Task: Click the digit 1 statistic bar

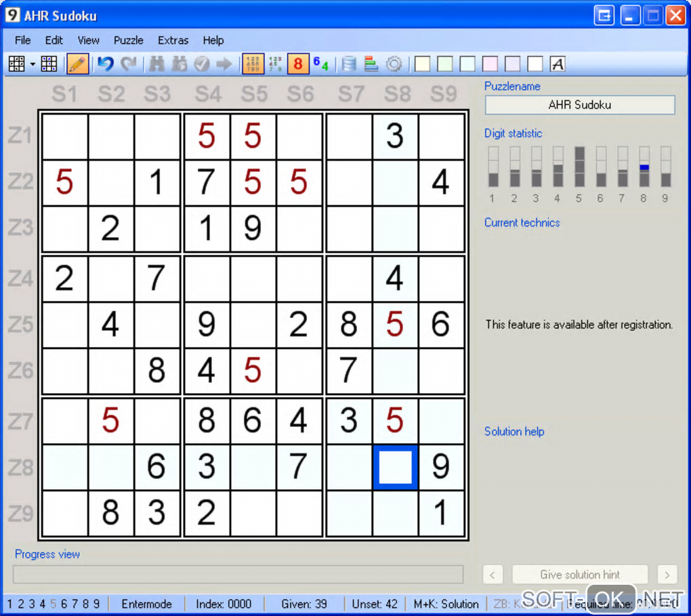Action: (493, 167)
